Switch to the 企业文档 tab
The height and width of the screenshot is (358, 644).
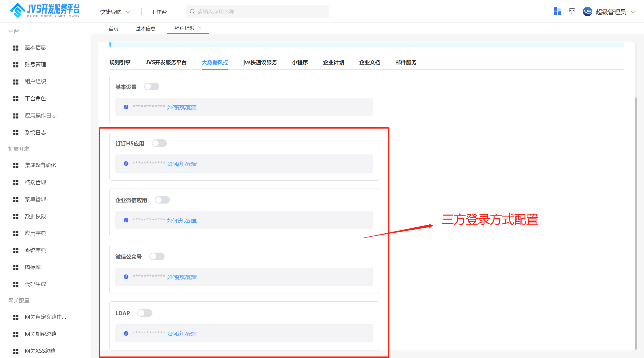[370, 62]
